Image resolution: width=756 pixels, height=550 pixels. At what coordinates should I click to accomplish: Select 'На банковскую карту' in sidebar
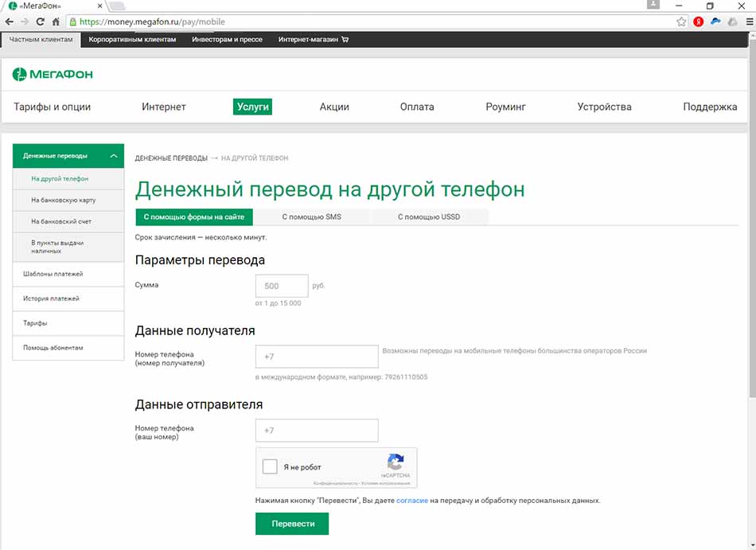pyautogui.click(x=68, y=200)
